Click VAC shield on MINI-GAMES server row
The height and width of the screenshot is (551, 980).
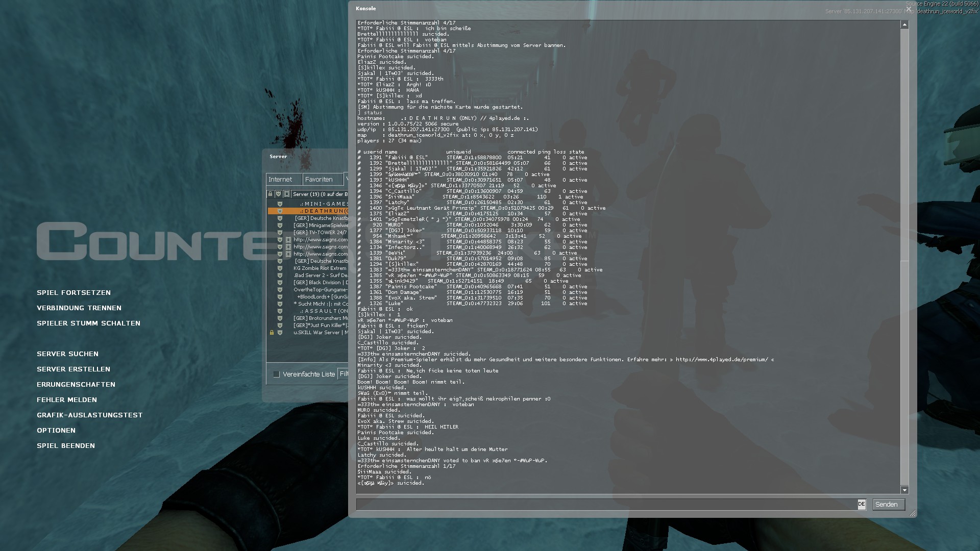point(280,204)
